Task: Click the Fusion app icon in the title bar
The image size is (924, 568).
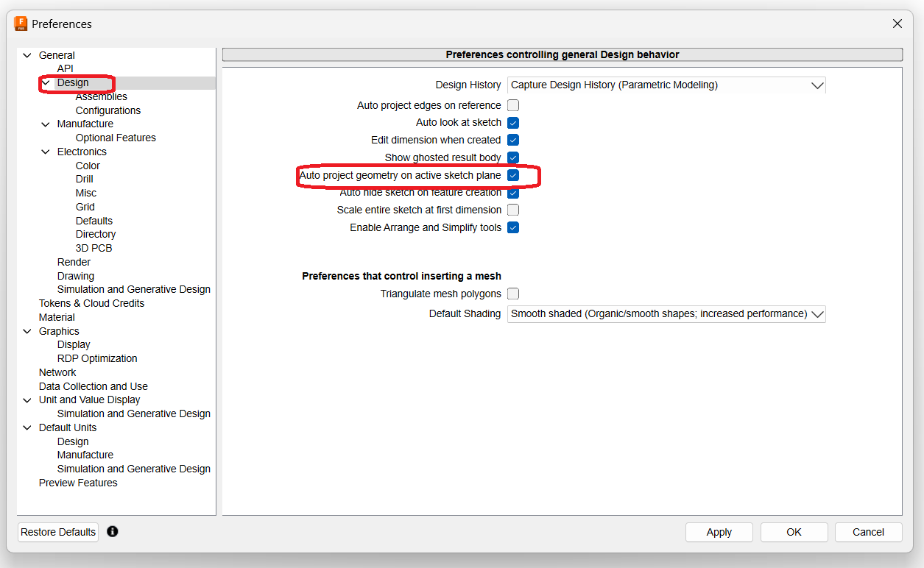Action: tap(21, 24)
